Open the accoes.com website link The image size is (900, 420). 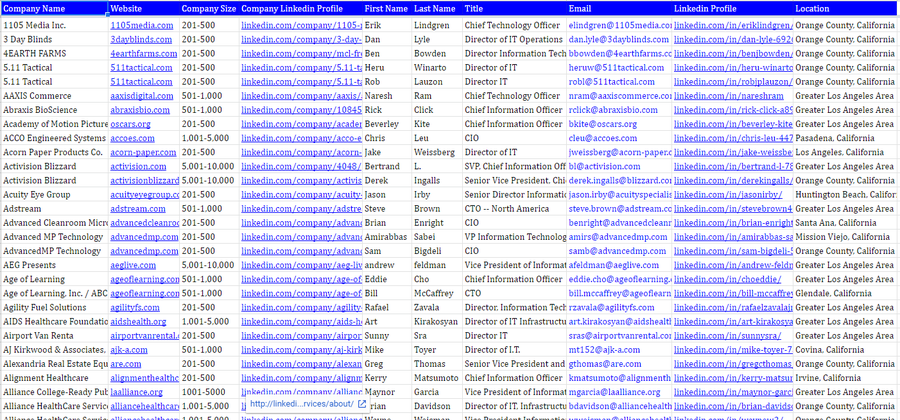[133, 138]
